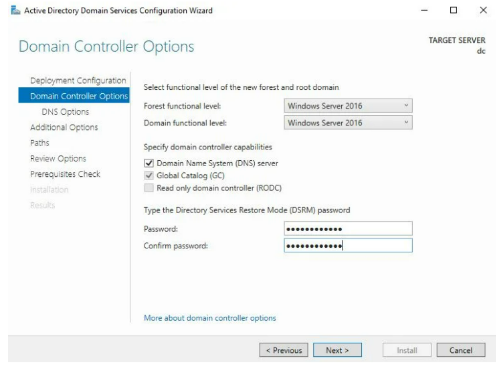Open More about domain controller options link
Screen dimensions: 500x371
pyautogui.click(x=210, y=318)
